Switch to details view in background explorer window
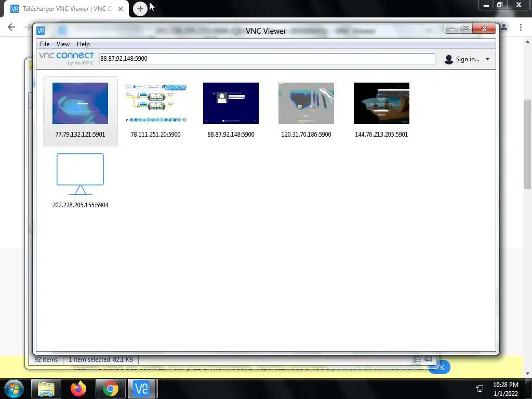 (x=417, y=360)
